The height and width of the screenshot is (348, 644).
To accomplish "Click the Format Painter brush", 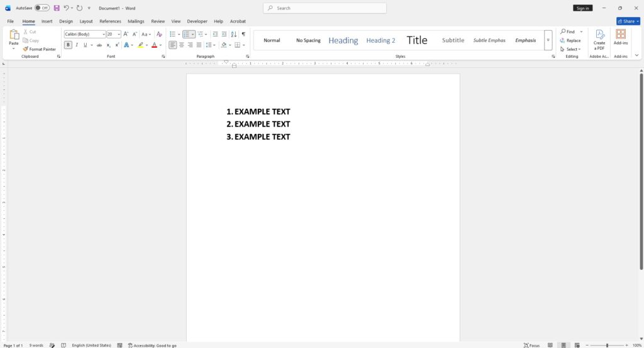I will pos(25,49).
